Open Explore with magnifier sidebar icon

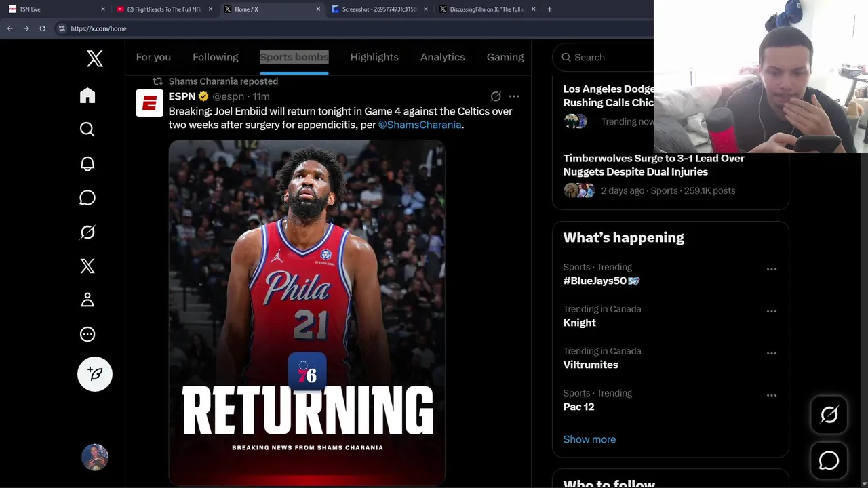pos(87,129)
